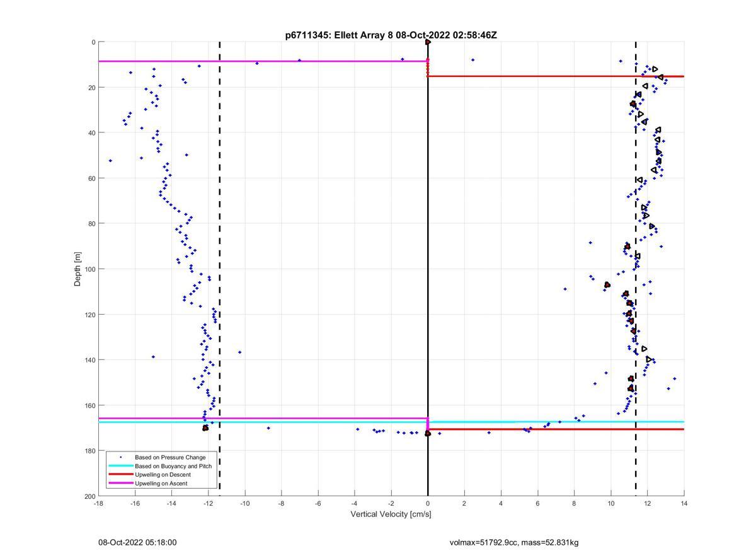Click x-axis tick label '-8'

coord(281,504)
